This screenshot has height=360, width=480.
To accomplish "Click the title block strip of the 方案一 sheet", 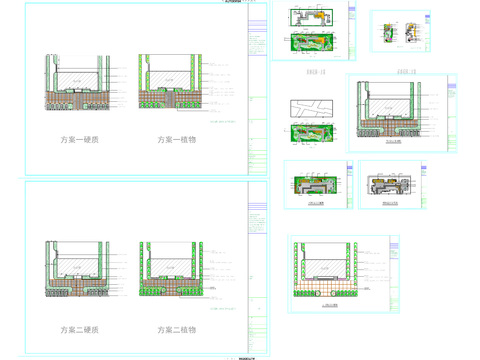I will [257, 89].
